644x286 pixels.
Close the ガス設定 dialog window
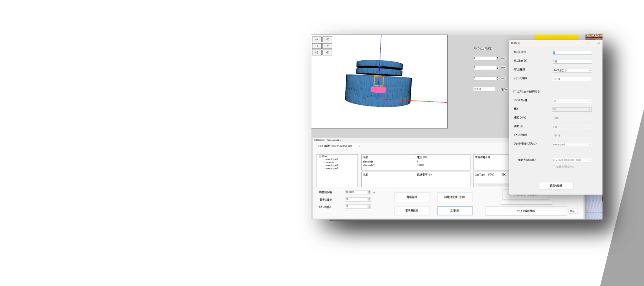click(598, 43)
